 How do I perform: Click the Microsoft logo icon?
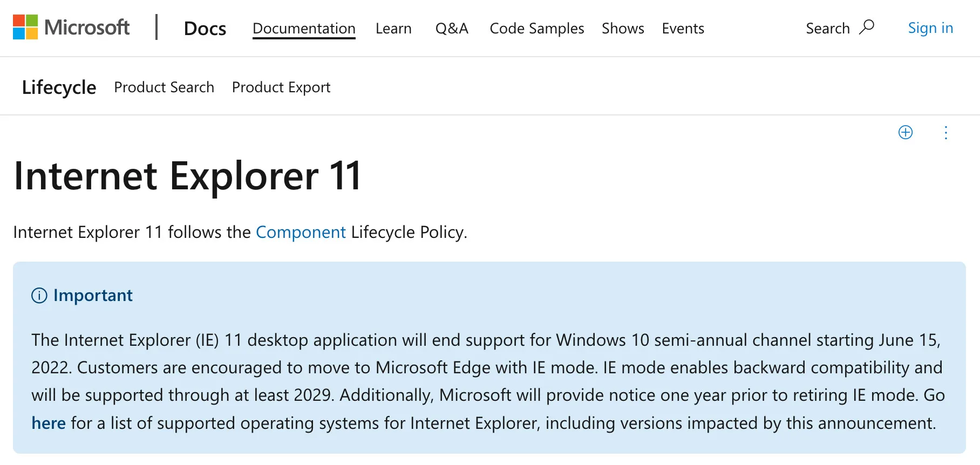click(25, 27)
